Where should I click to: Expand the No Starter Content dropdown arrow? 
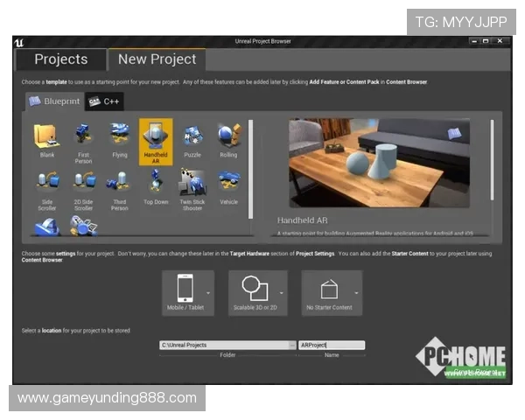[357, 293]
